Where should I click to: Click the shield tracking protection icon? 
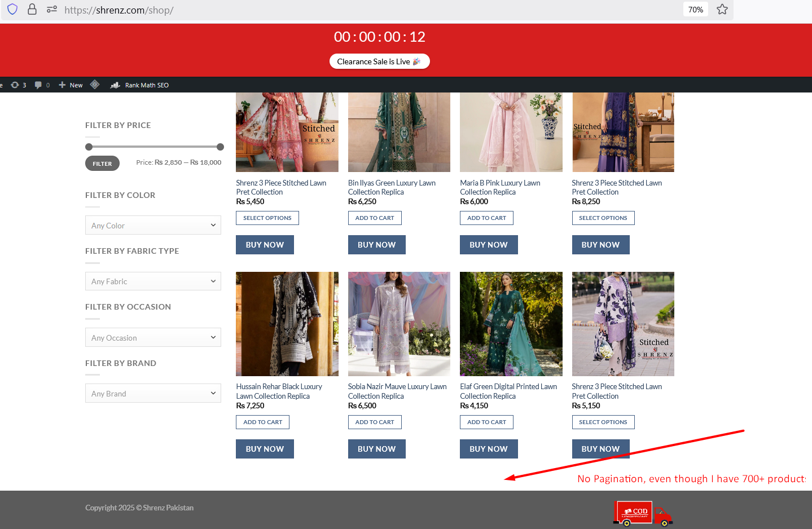coord(12,10)
